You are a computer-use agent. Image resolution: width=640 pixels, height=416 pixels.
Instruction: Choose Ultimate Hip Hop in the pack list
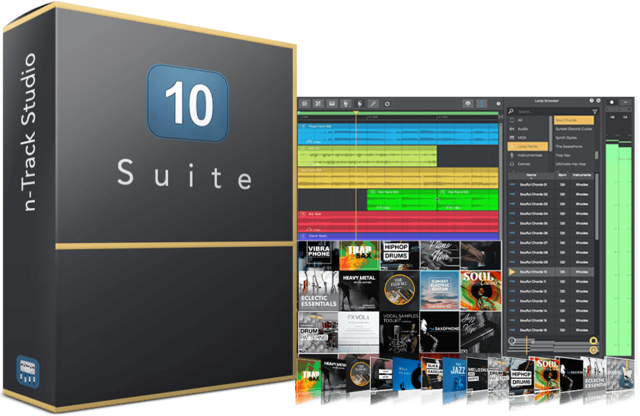(x=573, y=164)
